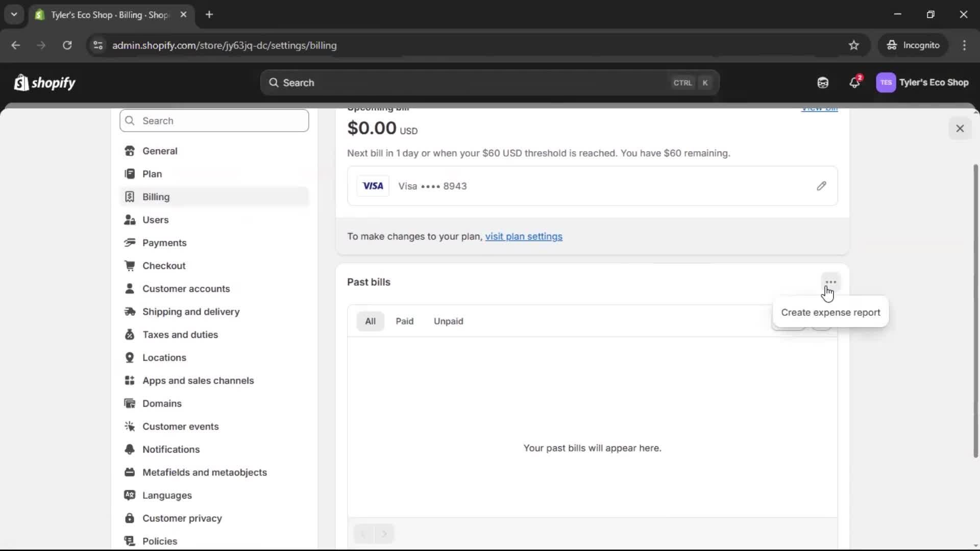Filter past bills by Paid
980x551 pixels.
click(x=404, y=321)
